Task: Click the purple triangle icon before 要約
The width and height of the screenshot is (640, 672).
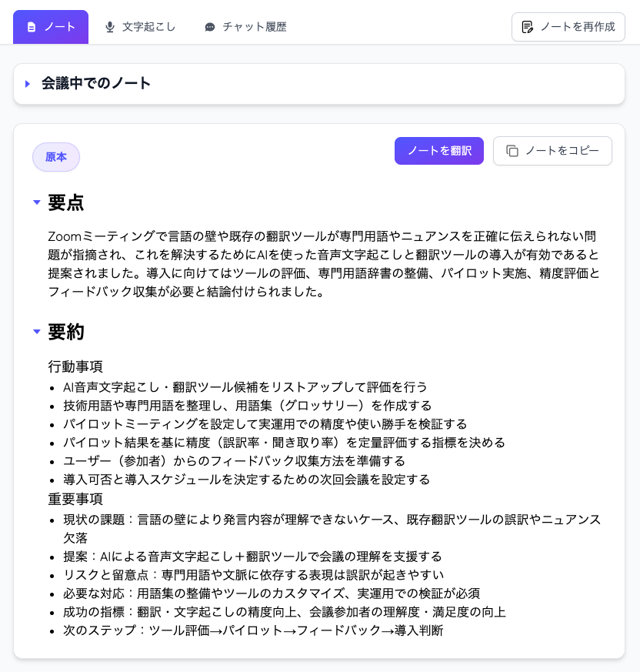Action: tap(37, 332)
